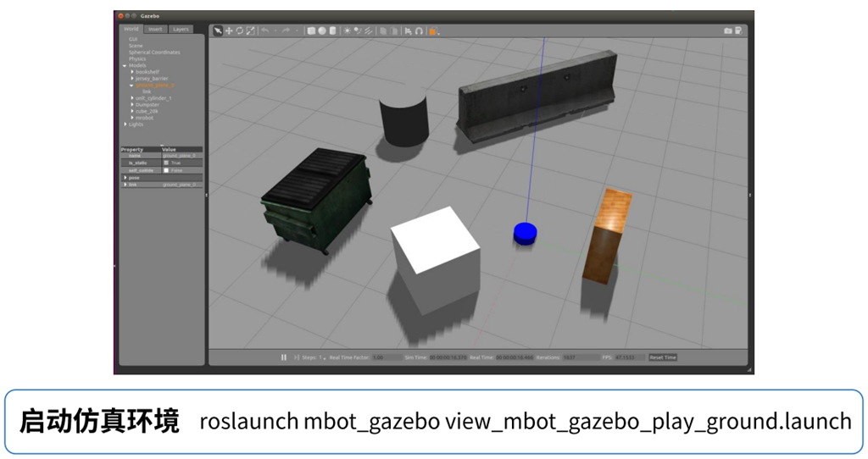Switch to the Insert tab
The height and width of the screenshot is (459, 868).
(156, 30)
